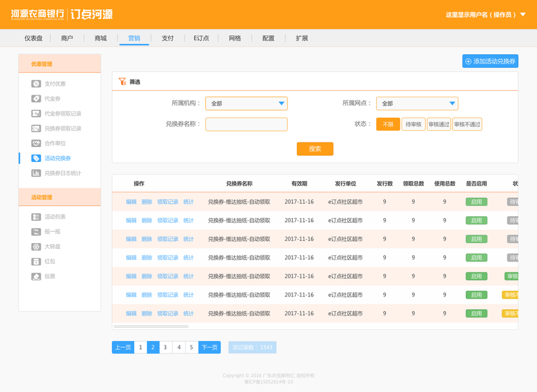This screenshot has width=537, height=392.
Task: Select the 活动兑换券 tag icon
Action: coord(36,158)
